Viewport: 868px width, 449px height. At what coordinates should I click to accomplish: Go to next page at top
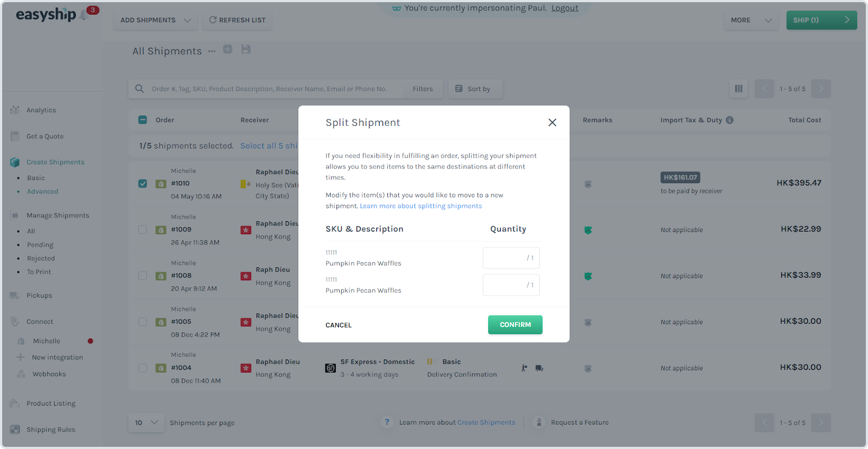(821, 88)
